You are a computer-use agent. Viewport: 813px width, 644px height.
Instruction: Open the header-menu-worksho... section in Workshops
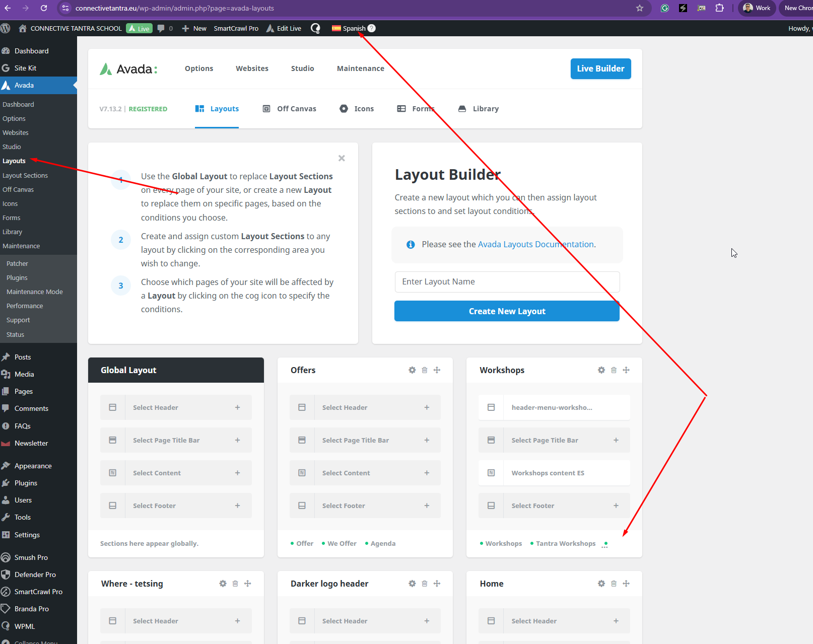[x=554, y=407]
